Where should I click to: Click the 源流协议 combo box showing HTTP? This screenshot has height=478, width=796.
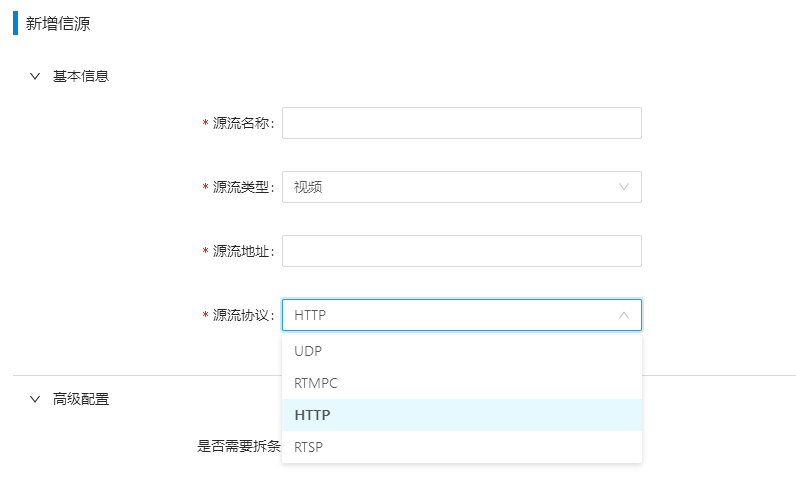point(461,315)
